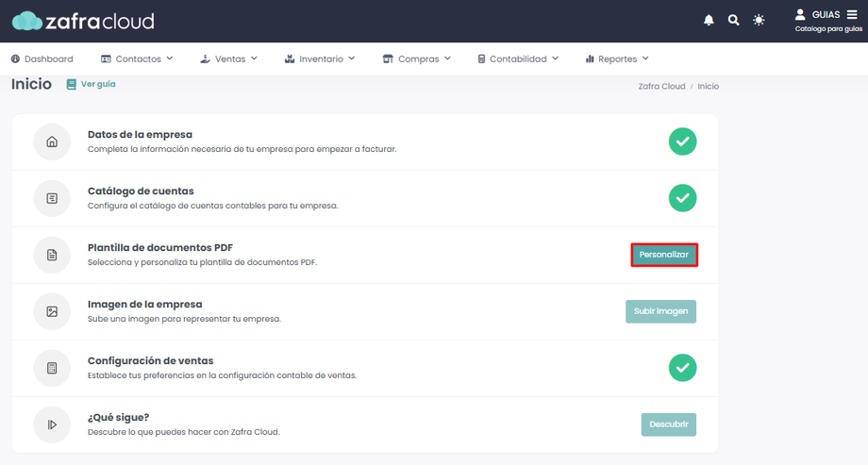This screenshot has width=868, height=465.
Task: Open the Inventario menu
Action: pos(320,58)
